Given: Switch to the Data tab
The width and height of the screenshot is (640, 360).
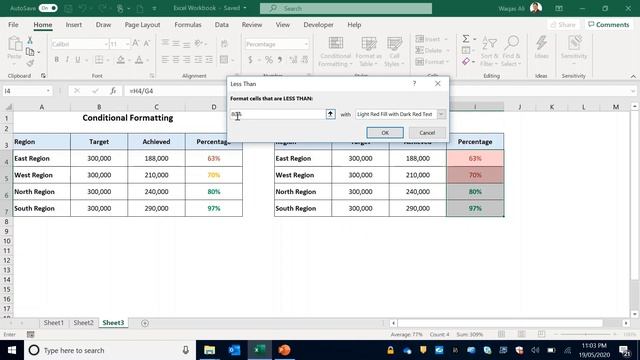Looking at the screenshot, I should [222, 25].
